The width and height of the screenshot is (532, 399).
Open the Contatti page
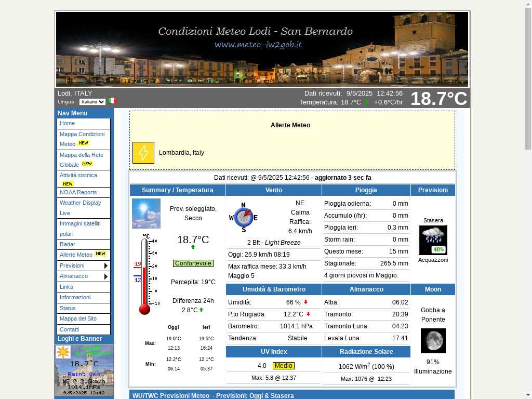click(x=84, y=329)
